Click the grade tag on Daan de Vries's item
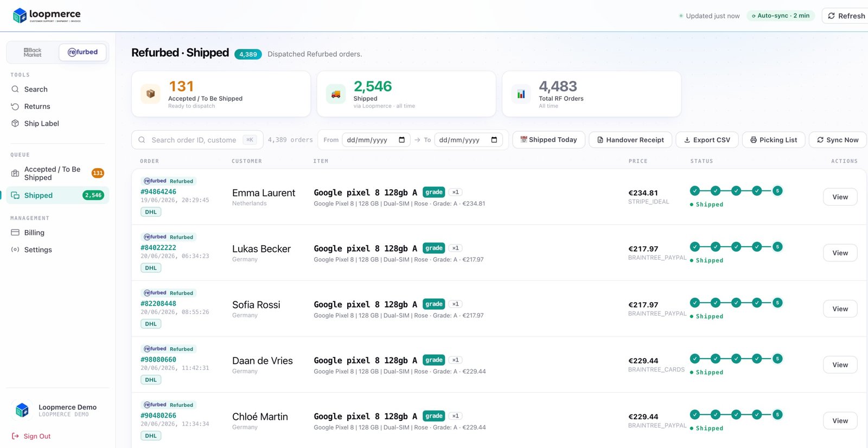This screenshot has height=448, width=868. click(x=433, y=360)
